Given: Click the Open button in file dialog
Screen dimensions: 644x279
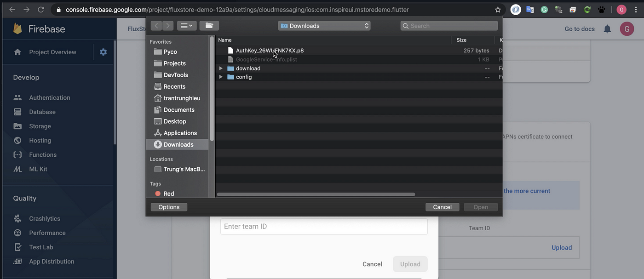Looking at the screenshot, I should (481, 207).
